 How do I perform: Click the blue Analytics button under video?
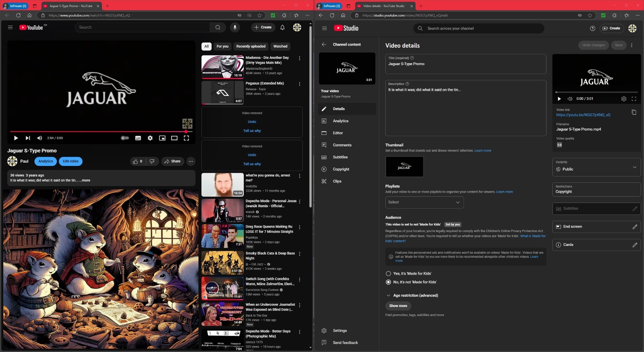coord(46,161)
